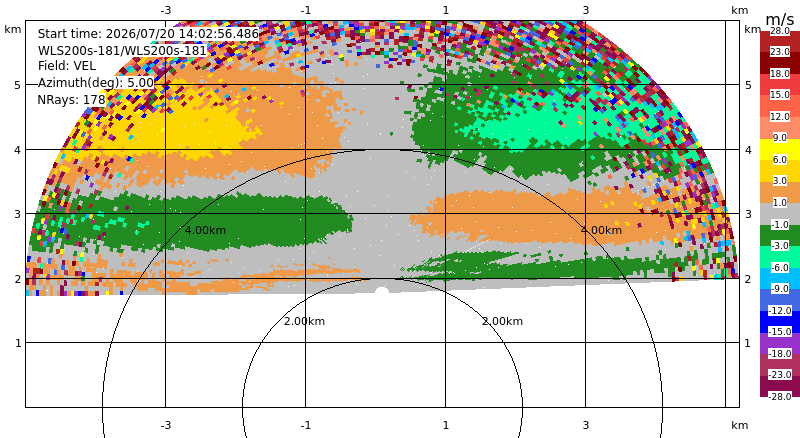
Task: Click the m/s units label above colorbar
Action: [x=780, y=19]
